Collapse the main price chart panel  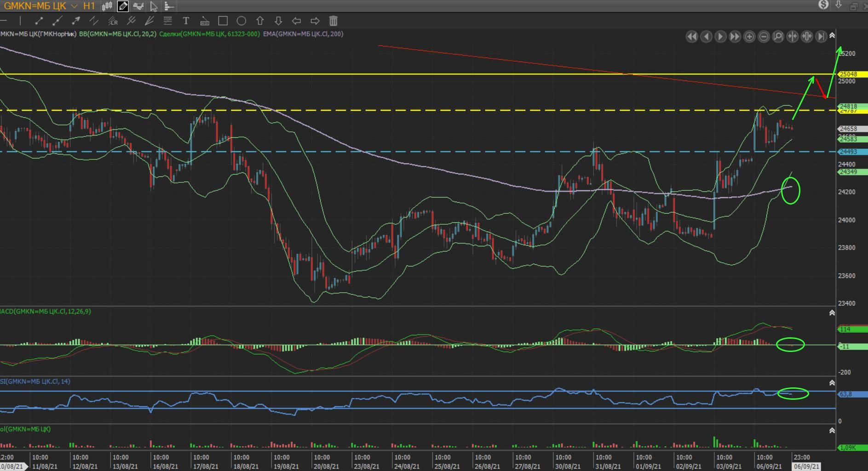tap(832, 36)
